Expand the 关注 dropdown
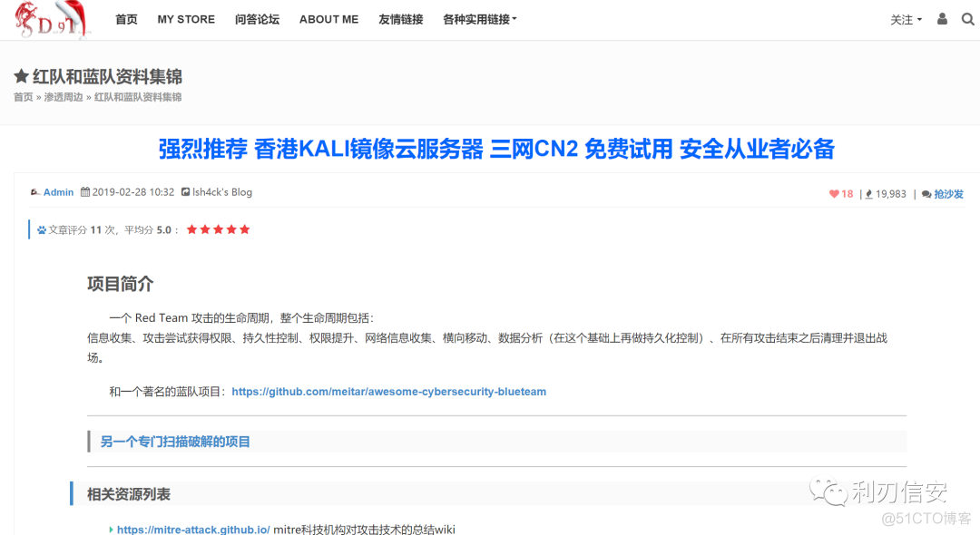The height and width of the screenshot is (535, 980). click(906, 20)
